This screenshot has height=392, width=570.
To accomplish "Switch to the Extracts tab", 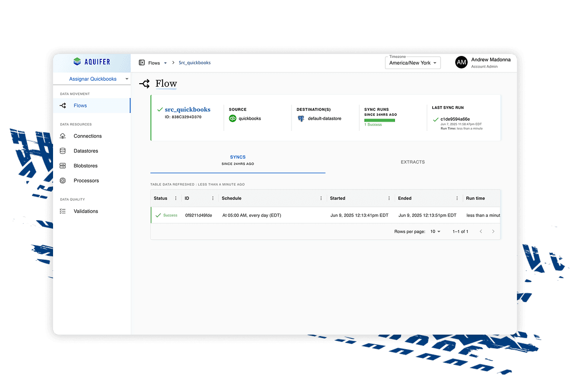I will 413,162.
